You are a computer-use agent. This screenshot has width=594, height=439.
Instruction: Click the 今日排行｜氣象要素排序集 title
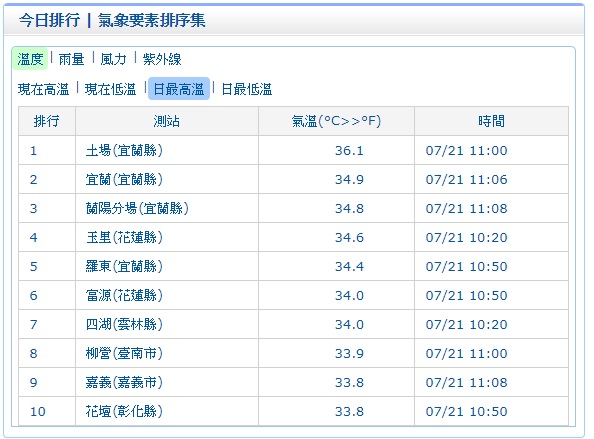pyautogui.click(x=112, y=20)
